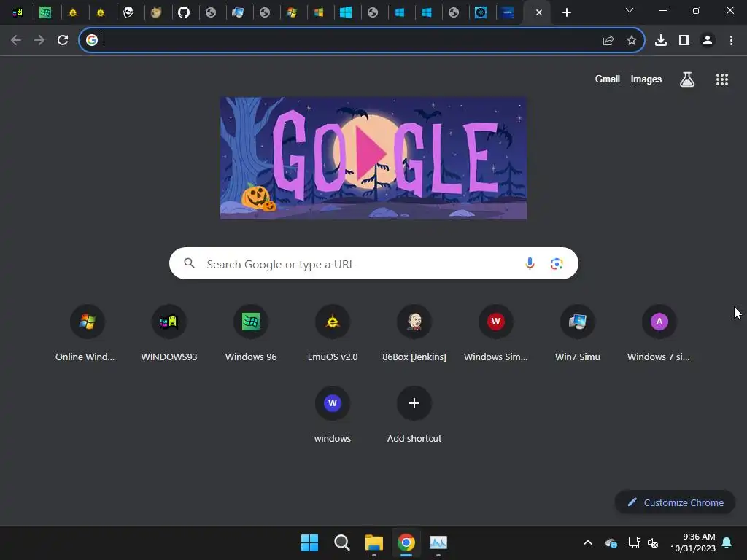The image size is (747, 560).
Task: Go back to the previous page
Action: pos(16,40)
